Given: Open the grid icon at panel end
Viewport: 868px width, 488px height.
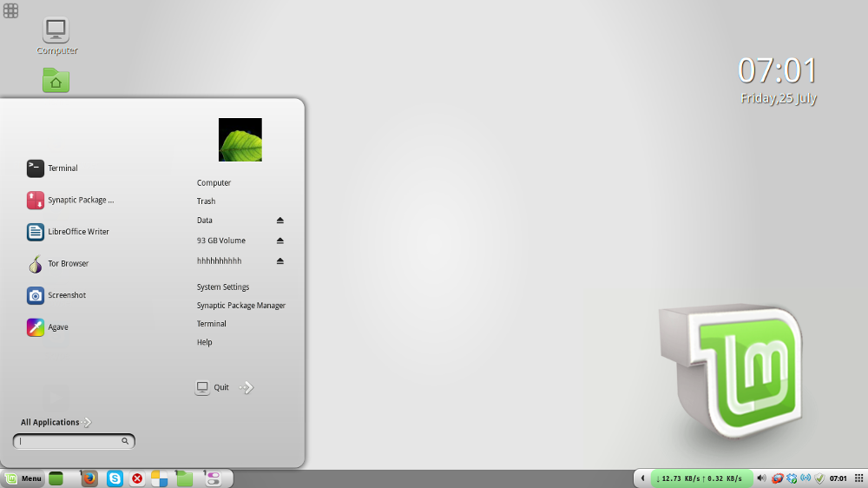Looking at the screenshot, I should pos(859,478).
